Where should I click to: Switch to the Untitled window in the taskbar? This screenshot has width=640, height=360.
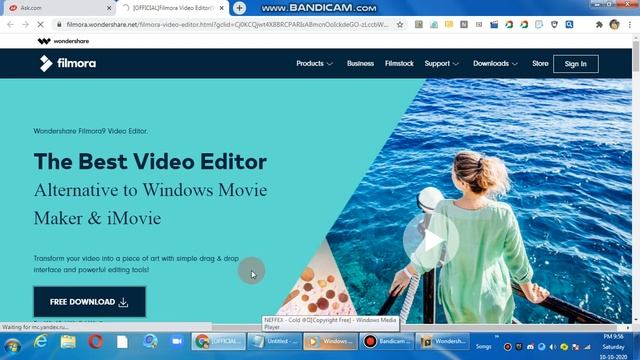[x=275, y=341]
